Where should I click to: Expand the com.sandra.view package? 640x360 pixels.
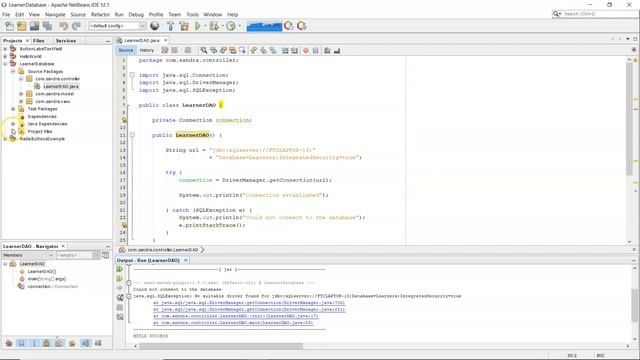pos(21,101)
